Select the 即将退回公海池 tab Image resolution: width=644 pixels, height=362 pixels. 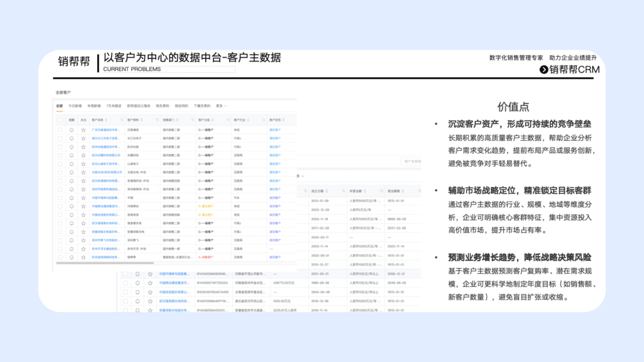pyautogui.click(x=138, y=106)
